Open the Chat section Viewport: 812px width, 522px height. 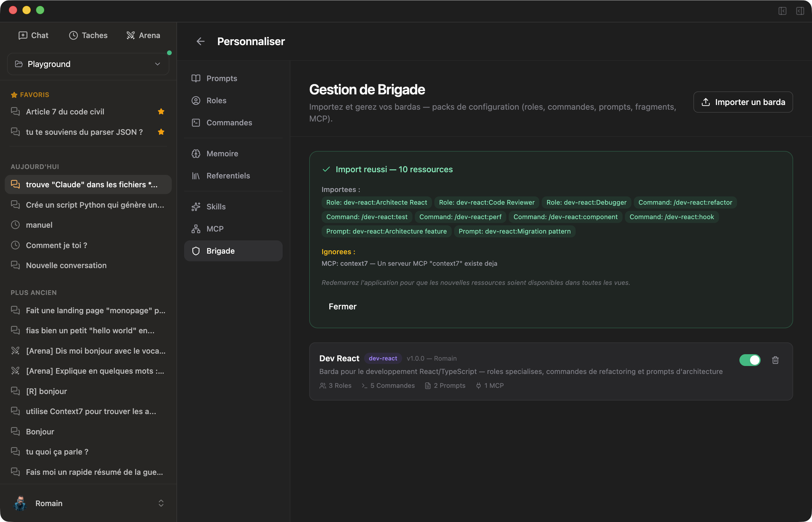click(x=33, y=35)
